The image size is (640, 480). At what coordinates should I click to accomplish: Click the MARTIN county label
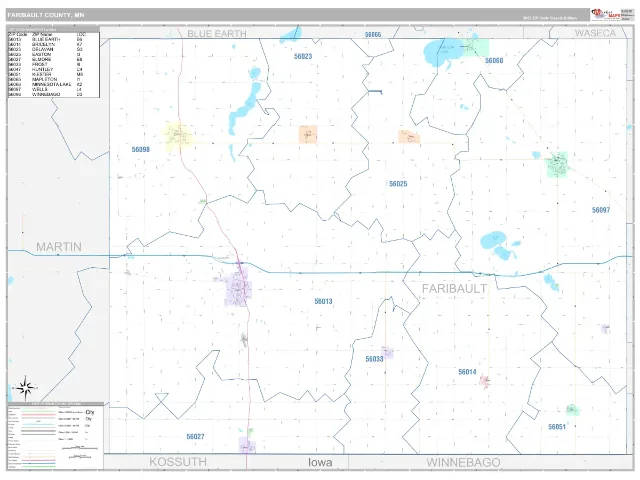coord(59,247)
